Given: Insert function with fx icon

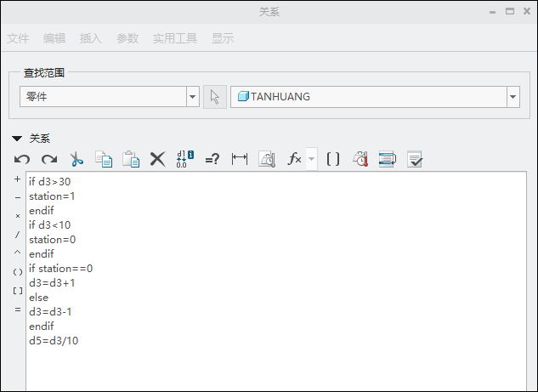Looking at the screenshot, I should tap(294, 159).
